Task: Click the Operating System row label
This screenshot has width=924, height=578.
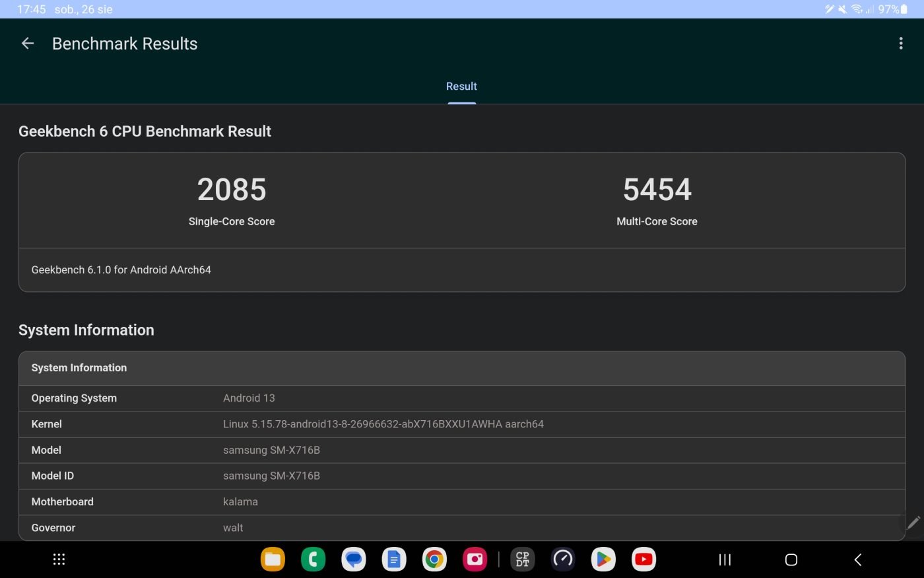Action: coord(74,398)
